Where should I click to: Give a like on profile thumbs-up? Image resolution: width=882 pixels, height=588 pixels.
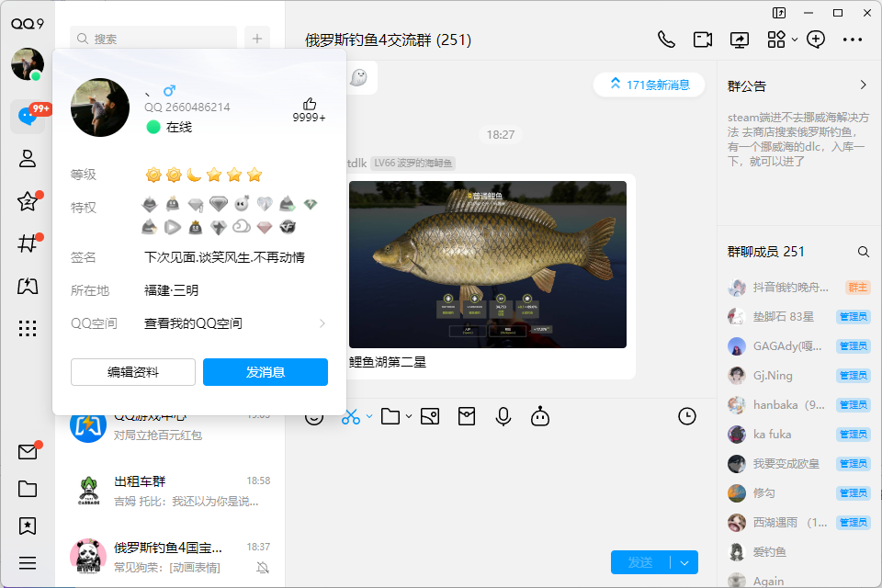coord(310,104)
